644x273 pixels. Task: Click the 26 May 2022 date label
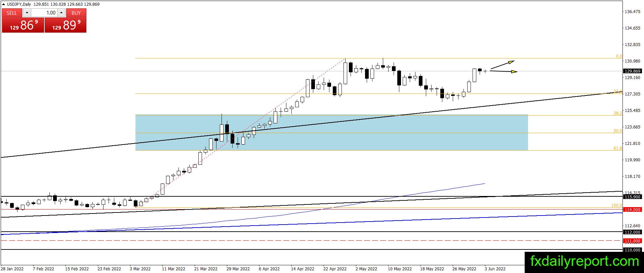[464, 269]
